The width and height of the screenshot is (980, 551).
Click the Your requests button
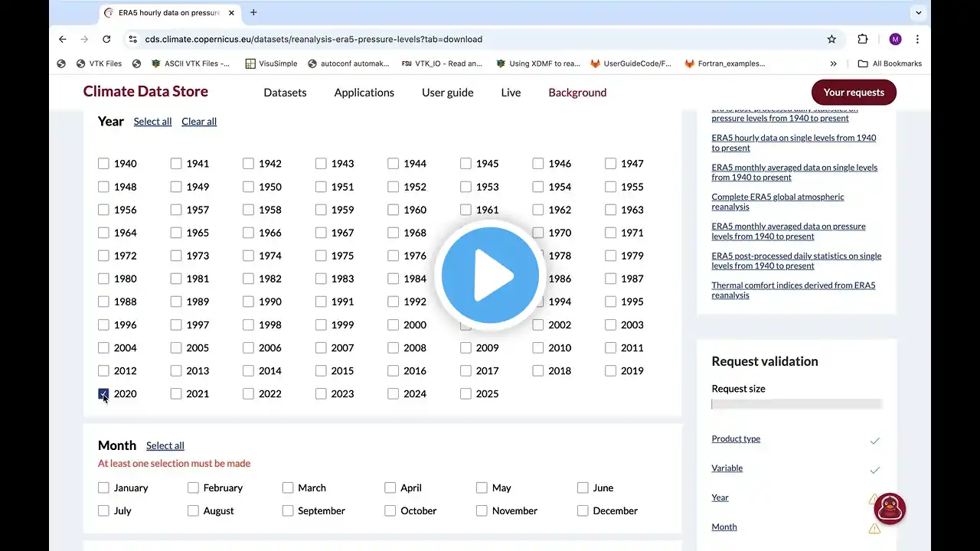point(854,93)
